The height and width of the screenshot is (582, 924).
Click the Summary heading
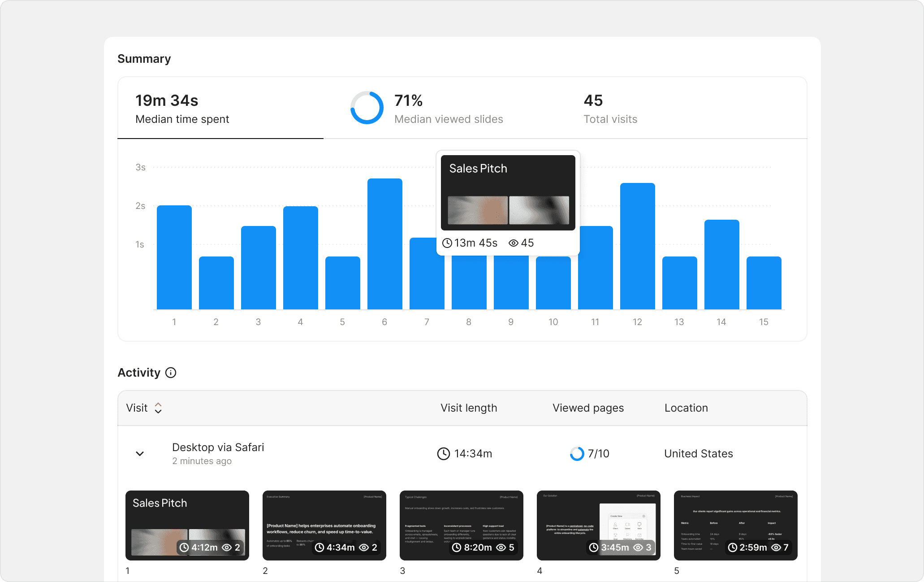[144, 59]
